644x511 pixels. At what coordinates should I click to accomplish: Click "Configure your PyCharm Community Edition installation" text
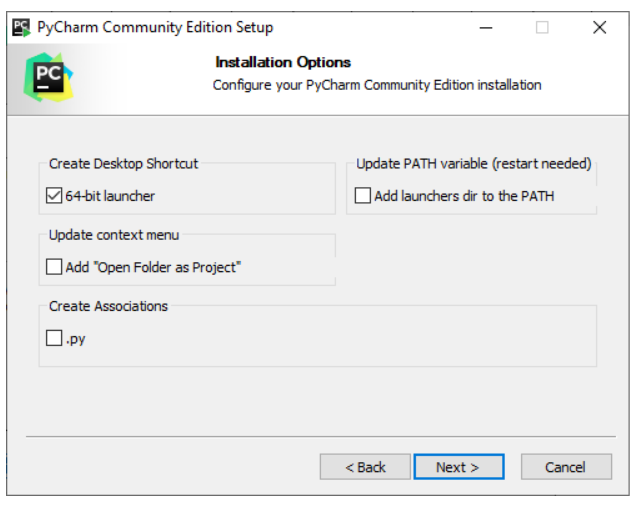click(x=377, y=85)
